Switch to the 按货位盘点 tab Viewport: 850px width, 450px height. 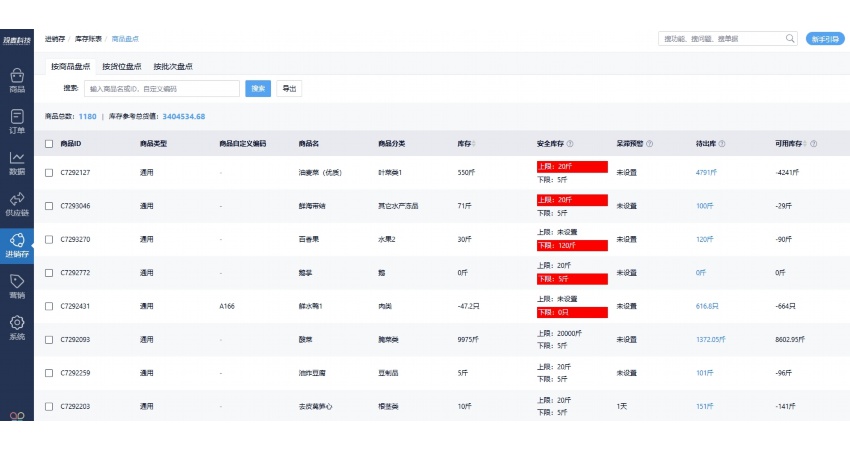121,66
